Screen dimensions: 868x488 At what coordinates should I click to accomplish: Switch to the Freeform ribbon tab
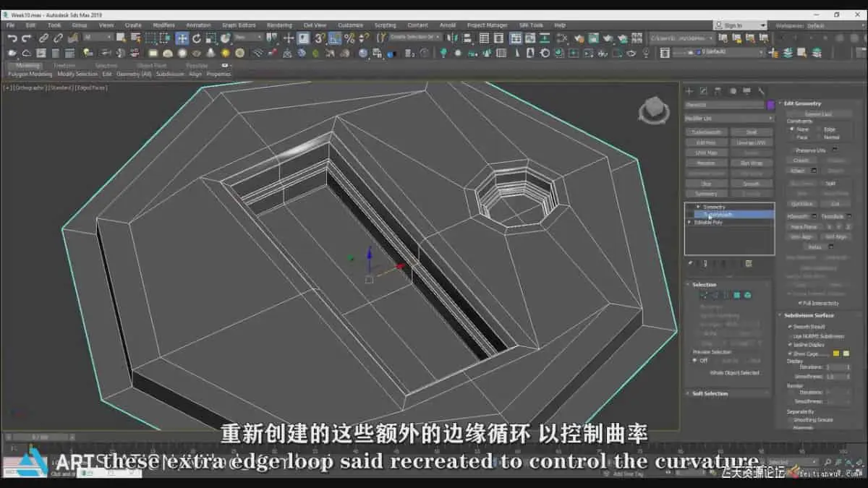pyautogui.click(x=64, y=66)
